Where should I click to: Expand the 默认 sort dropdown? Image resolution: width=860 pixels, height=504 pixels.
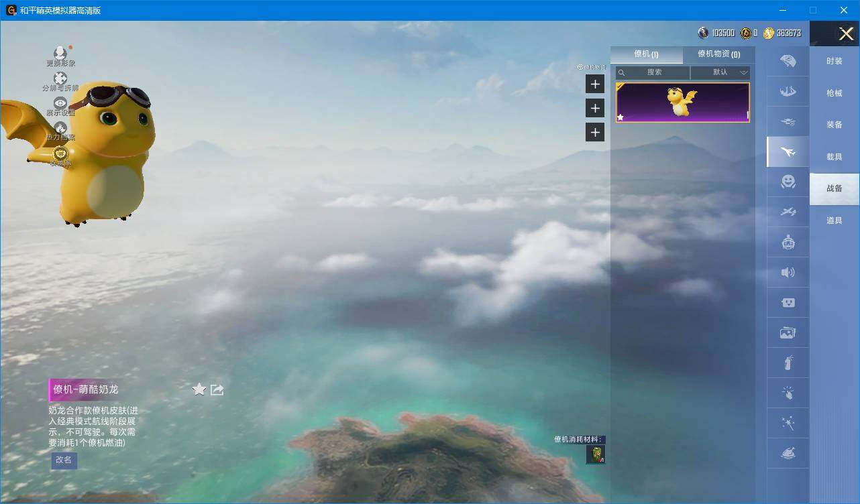click(x=720, y=72)
